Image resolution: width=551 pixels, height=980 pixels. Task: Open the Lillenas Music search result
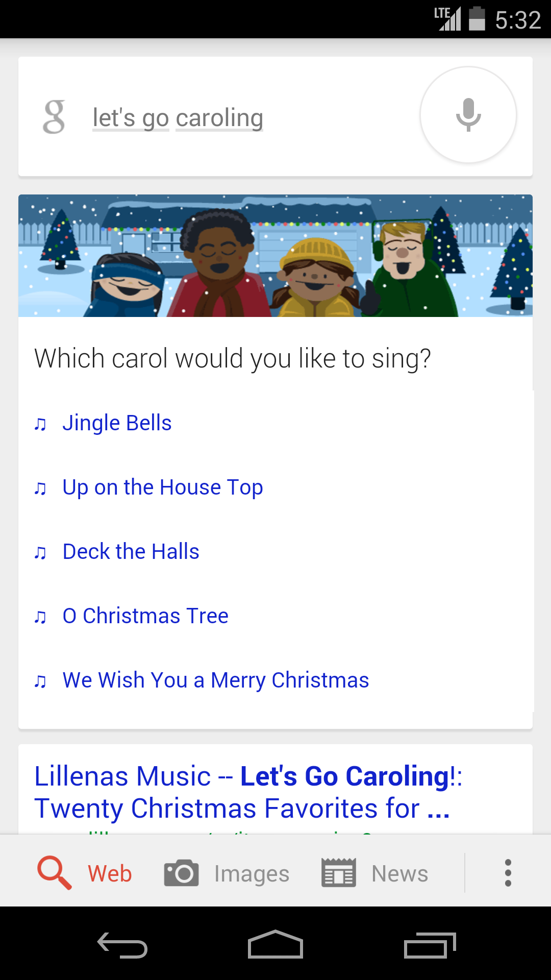click(x=248, y=792)
